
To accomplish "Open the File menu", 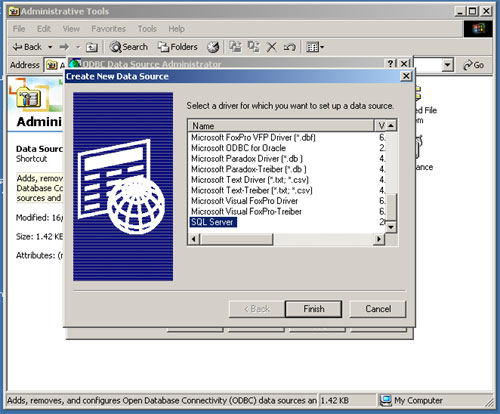I will 19,29.
